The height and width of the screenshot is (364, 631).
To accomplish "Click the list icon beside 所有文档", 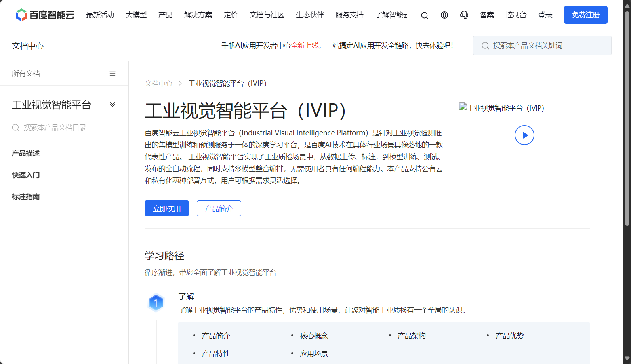I will tap(112, 73).
